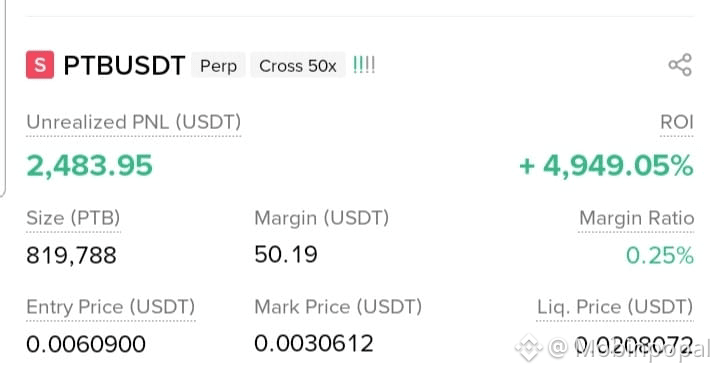Viewport: 718px width, 373px height.
Task: Tap the Size (PTB) label
Action: click(73, 218)
